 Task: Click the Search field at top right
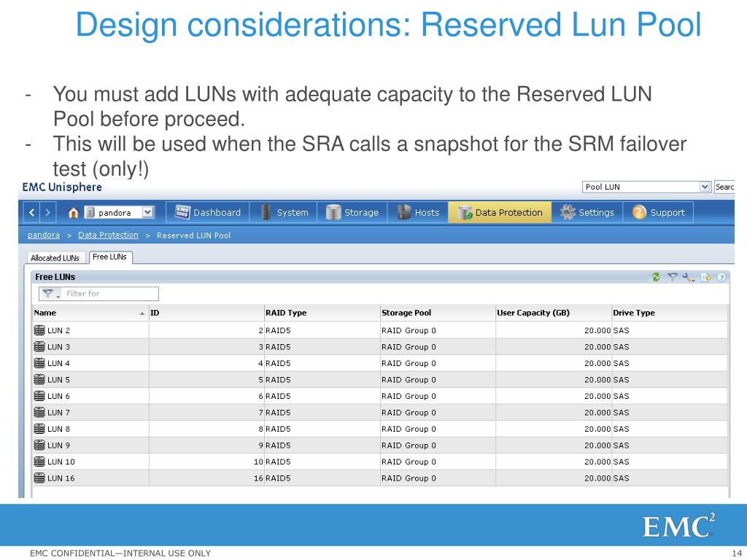coord(724,187)
